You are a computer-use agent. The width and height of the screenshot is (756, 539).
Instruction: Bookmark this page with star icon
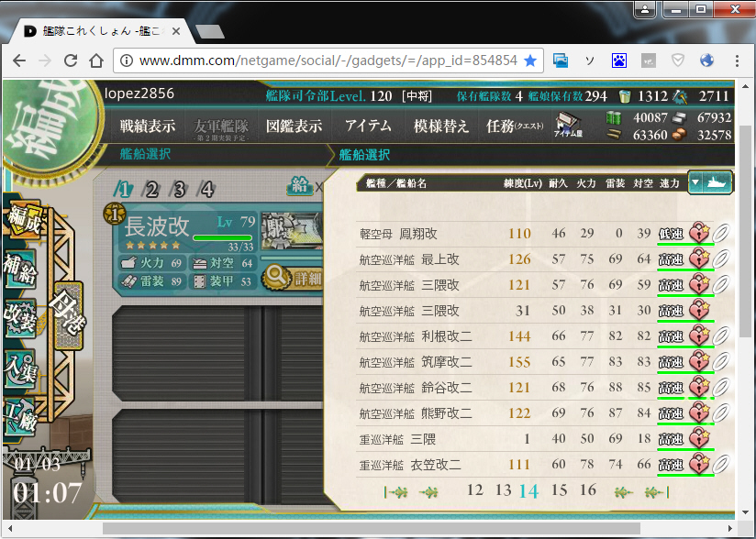530,60
